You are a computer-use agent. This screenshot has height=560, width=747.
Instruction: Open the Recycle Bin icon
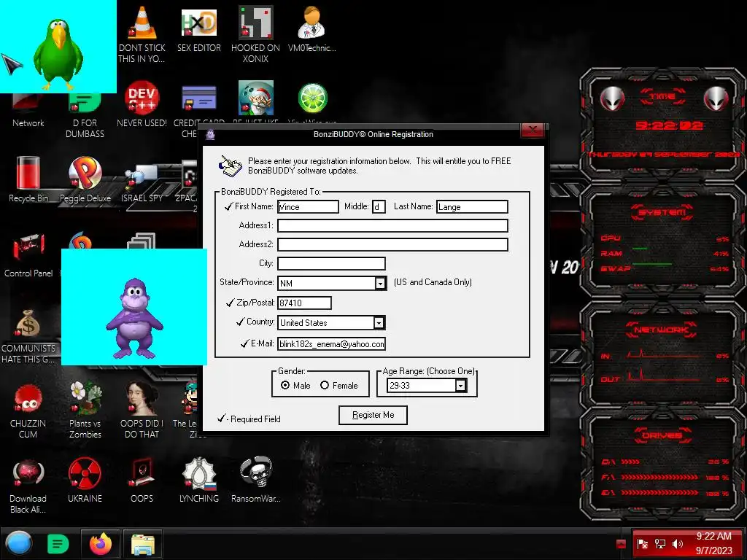click(28, 173)
